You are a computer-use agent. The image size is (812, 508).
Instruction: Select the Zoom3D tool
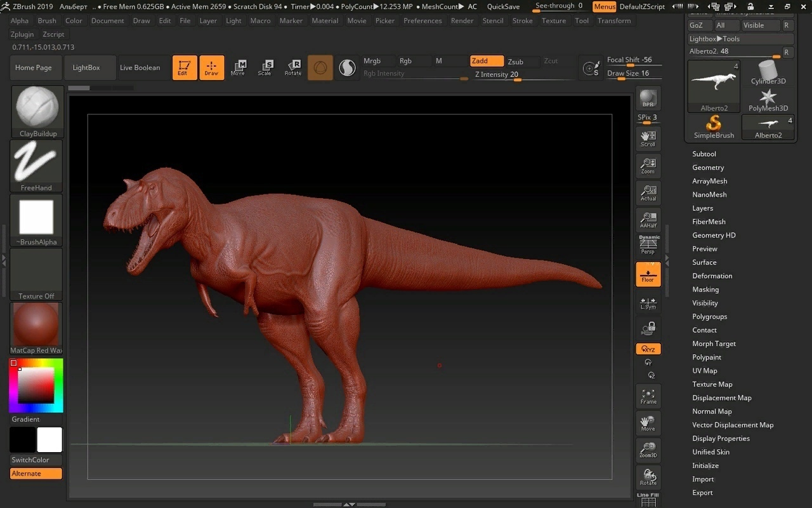pos(648,450)
